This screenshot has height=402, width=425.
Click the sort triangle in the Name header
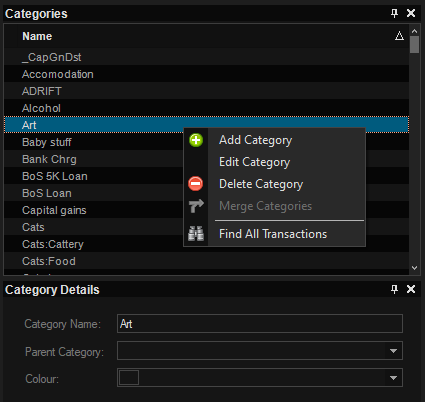399,36
